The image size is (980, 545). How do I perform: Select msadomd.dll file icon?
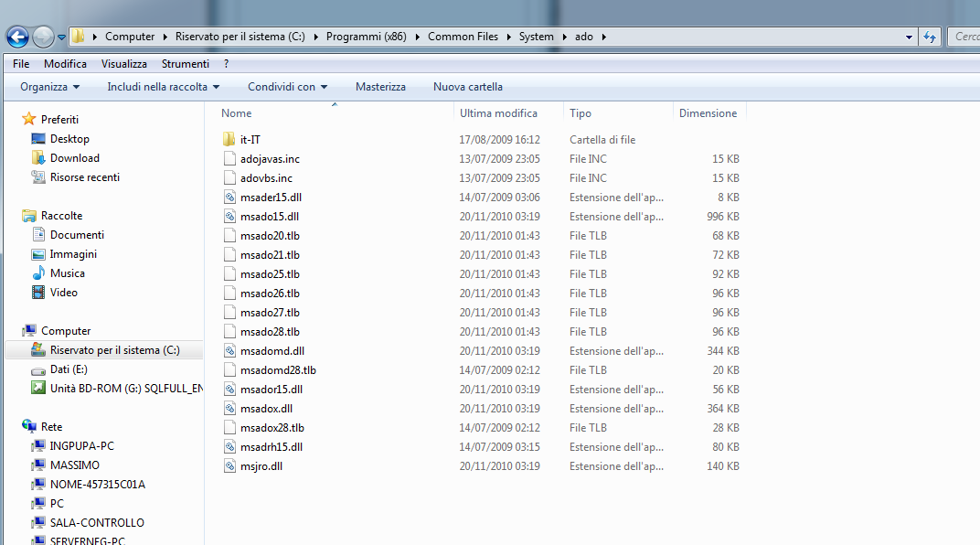click(229, 350)
